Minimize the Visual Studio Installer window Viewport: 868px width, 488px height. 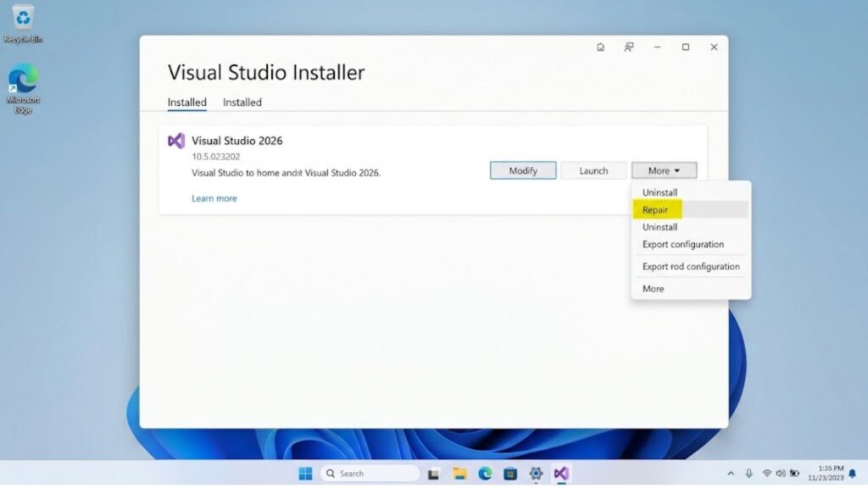pos(657,47)
